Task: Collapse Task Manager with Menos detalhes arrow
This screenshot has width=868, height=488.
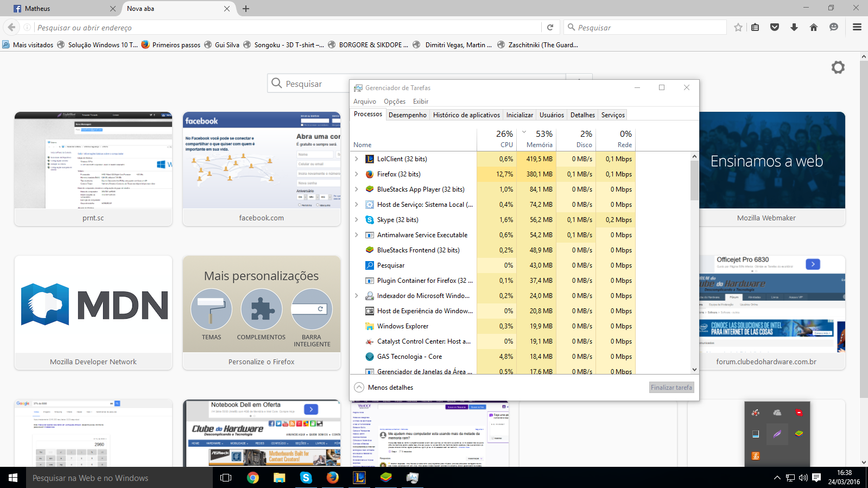Action: click(359, 388)
